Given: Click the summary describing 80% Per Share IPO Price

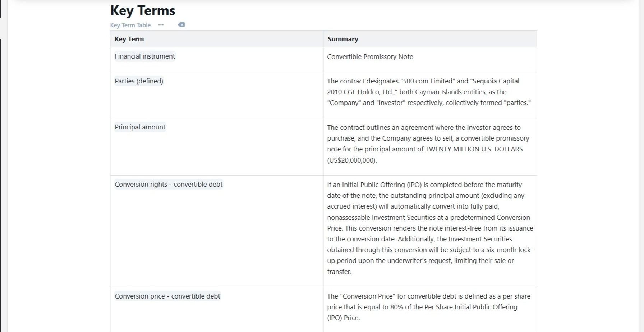Looking at the screenshot, I should (428, 307).
